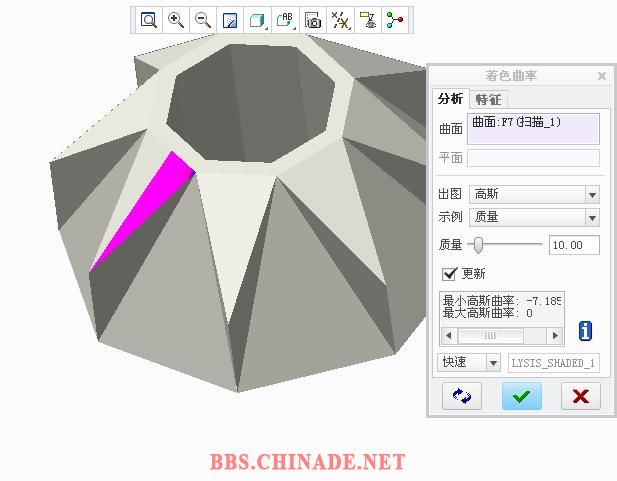Open the saved orientations AB icon
Viewport: 617px width, 481px height.
click(285, 20)
